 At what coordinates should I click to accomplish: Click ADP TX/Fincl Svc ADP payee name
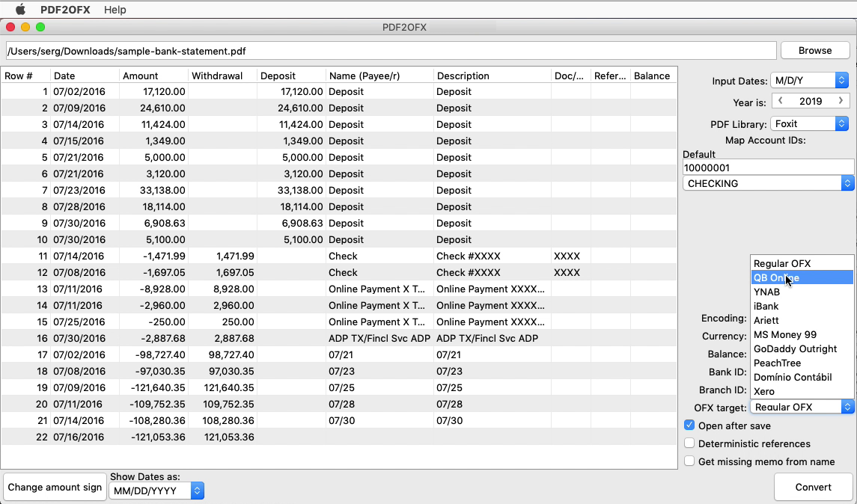(x=379, y=338)
